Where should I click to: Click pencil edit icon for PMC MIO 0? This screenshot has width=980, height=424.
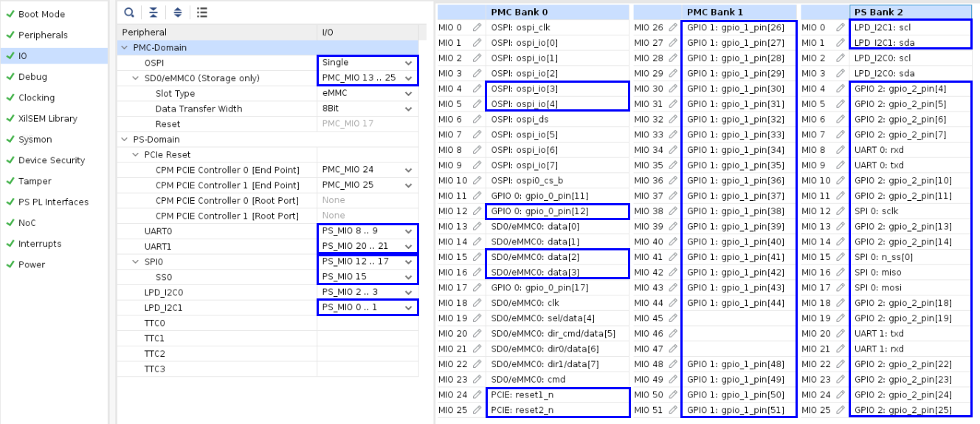click(477, 27)
